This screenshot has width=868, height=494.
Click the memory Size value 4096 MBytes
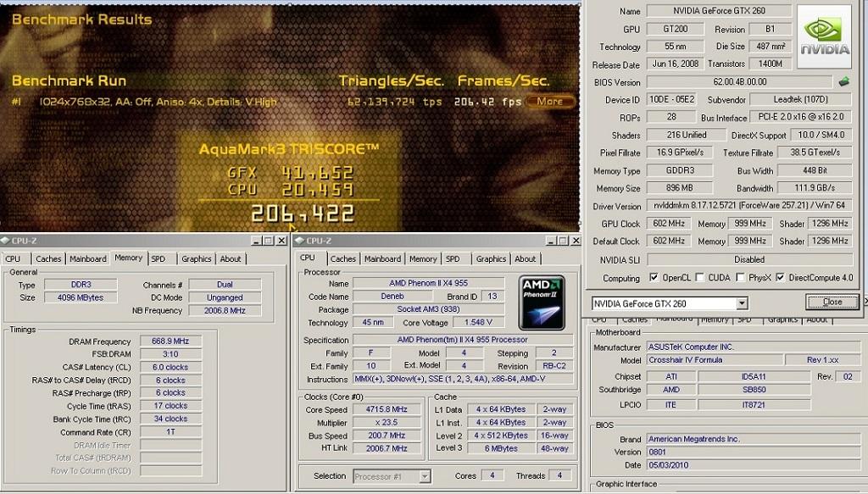pos(81,297)
